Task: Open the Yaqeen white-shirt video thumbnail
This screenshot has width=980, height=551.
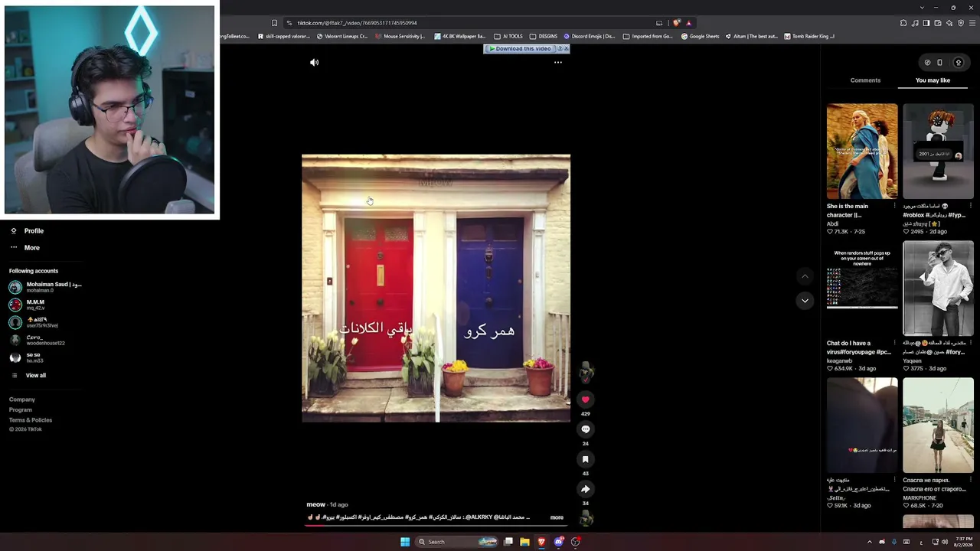Action: (939, 289)
